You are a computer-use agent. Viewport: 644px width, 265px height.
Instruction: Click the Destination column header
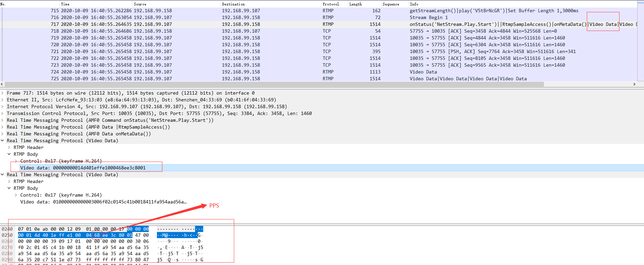coord(233,4)
